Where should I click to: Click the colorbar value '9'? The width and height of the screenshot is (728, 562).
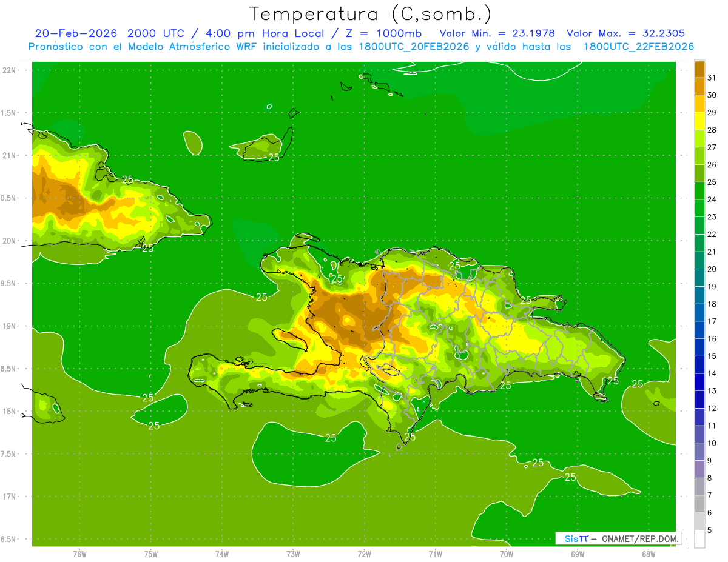coord(710,461)
